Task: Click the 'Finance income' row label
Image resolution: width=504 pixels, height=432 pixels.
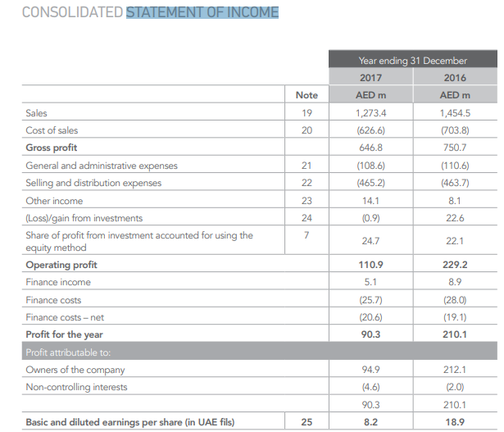Action: click(58, 282)
